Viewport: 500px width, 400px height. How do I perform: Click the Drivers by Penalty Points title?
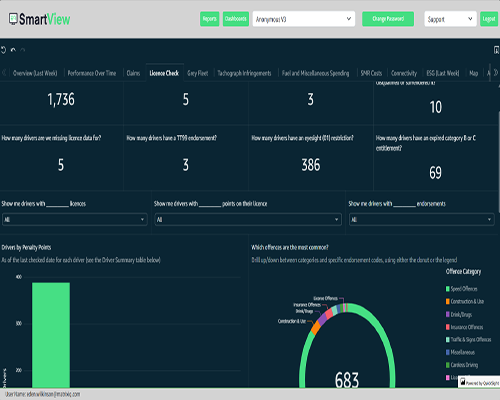[26, 247]
